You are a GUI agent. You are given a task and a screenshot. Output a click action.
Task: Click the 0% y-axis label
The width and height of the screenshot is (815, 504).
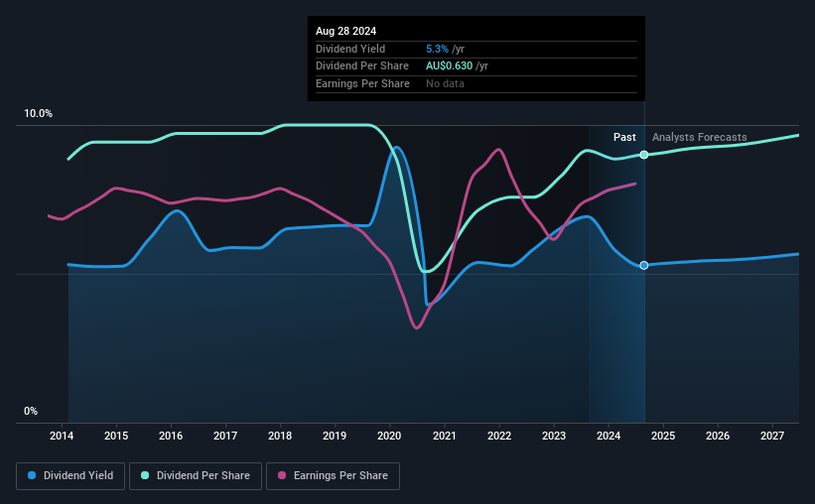point(31,411)
